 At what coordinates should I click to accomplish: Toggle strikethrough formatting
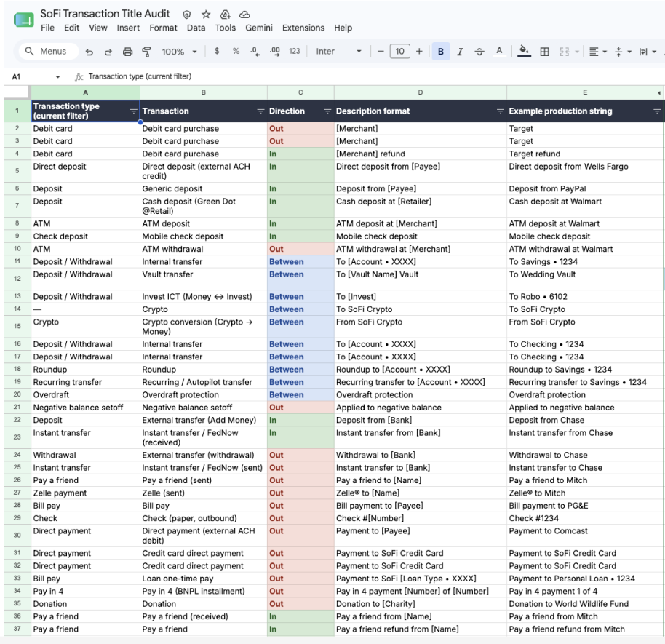click(x=479, y=52)
